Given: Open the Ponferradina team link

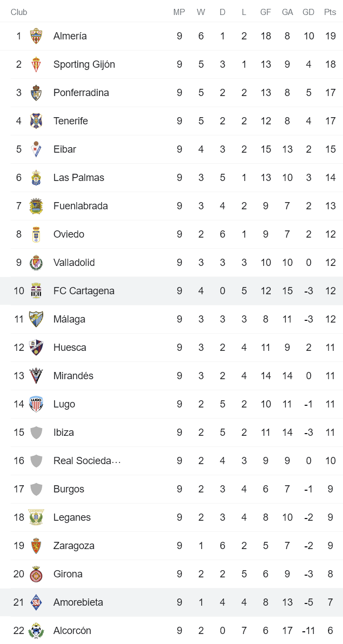Looking at the screenshot, I should [x=81, y=93].
